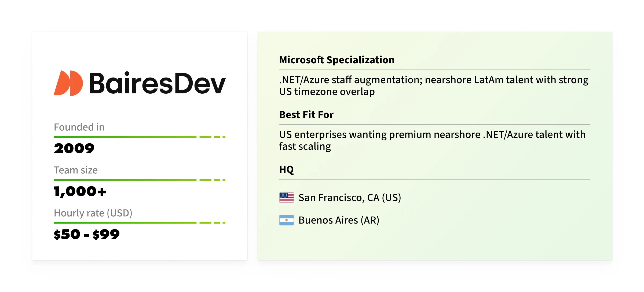Select the 'Team size' label
This screenshot has width=644, height=292.
click(76, 170)
